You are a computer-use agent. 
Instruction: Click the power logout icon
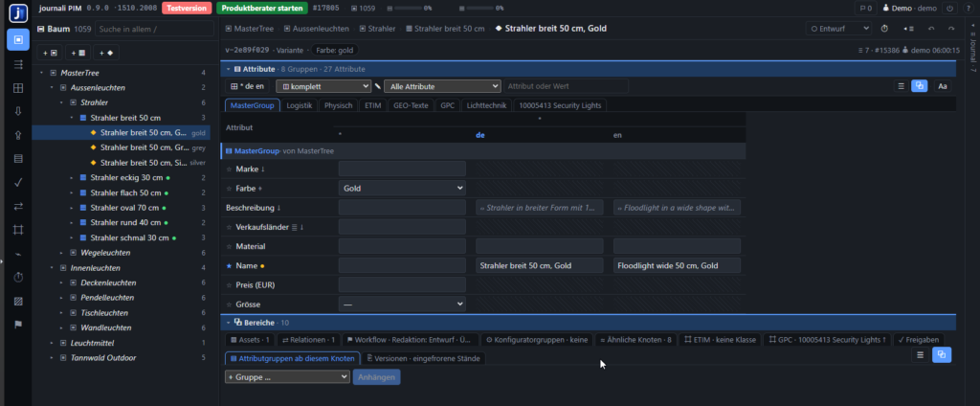[x=949, y=8]
